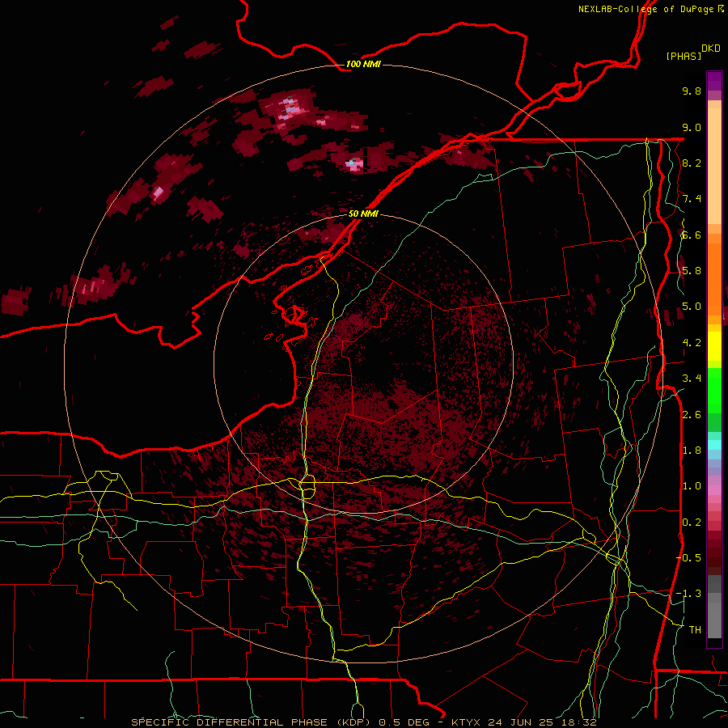Click the 3.4 value on color scale

[x=692, y=379]
